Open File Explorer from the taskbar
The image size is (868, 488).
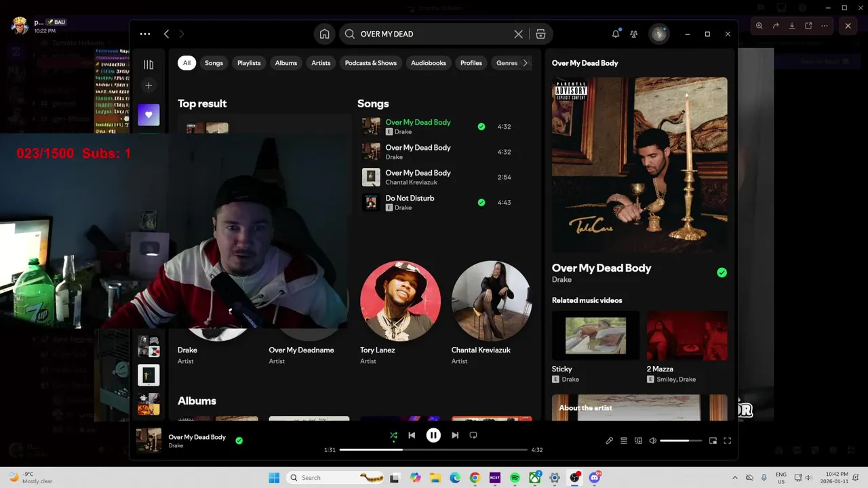[x=435, y=478]
